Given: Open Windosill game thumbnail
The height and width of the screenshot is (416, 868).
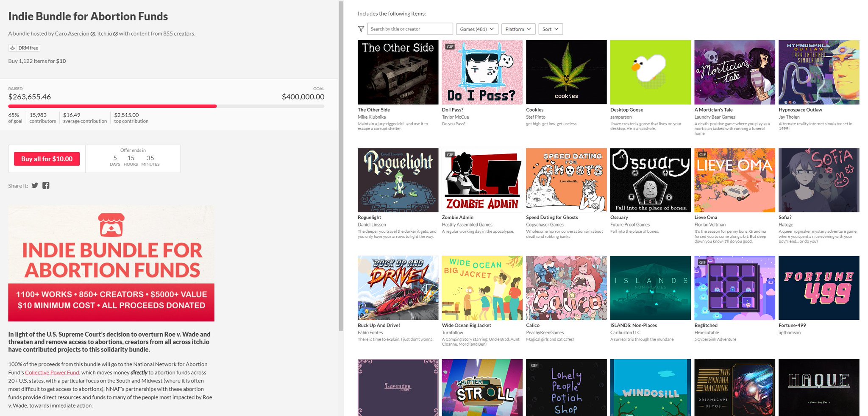Looking at the screenshot, I should 651,388.
